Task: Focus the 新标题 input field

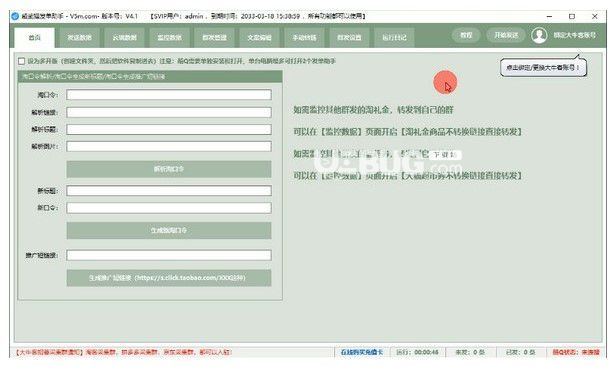Action: [x=169, y=191]
